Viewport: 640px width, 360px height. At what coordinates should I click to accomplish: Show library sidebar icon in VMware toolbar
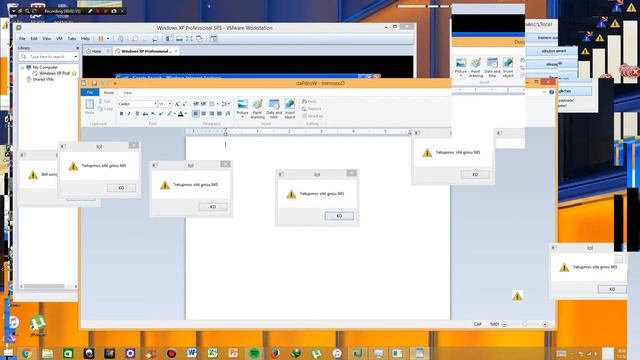click(169, 39)
